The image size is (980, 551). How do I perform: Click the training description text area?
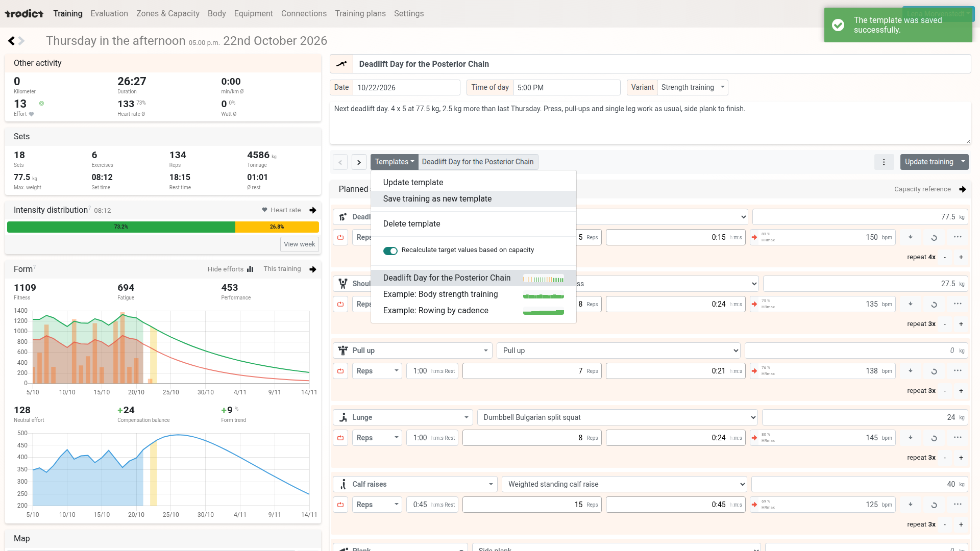(650, 123)
